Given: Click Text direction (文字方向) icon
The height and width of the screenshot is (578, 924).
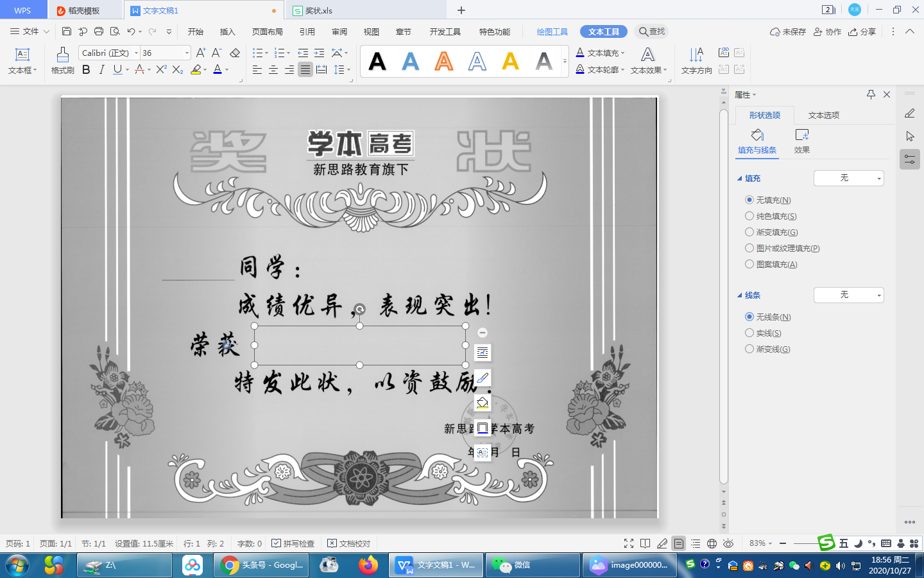Looking at the screenshot, I should click(x=696, y=60).
